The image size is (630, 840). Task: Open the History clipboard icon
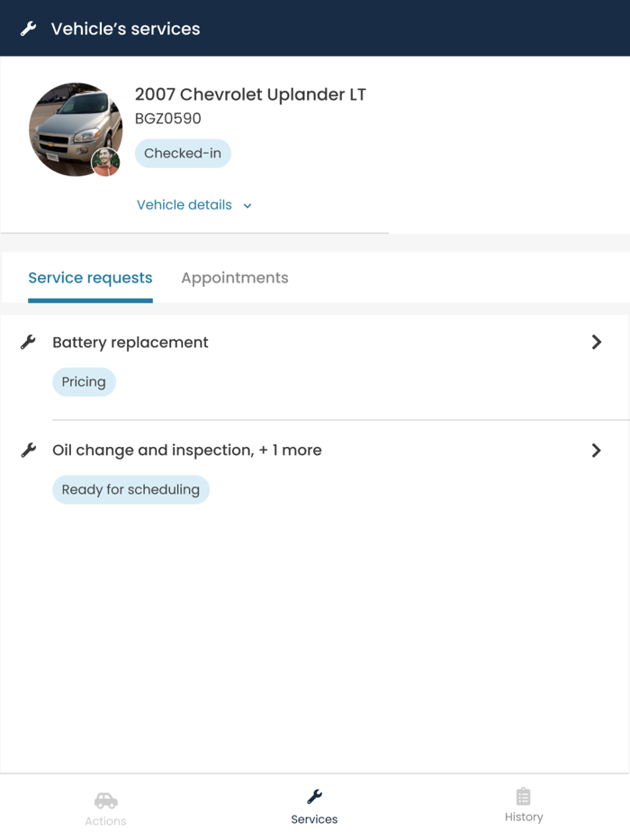click(523, 797)
